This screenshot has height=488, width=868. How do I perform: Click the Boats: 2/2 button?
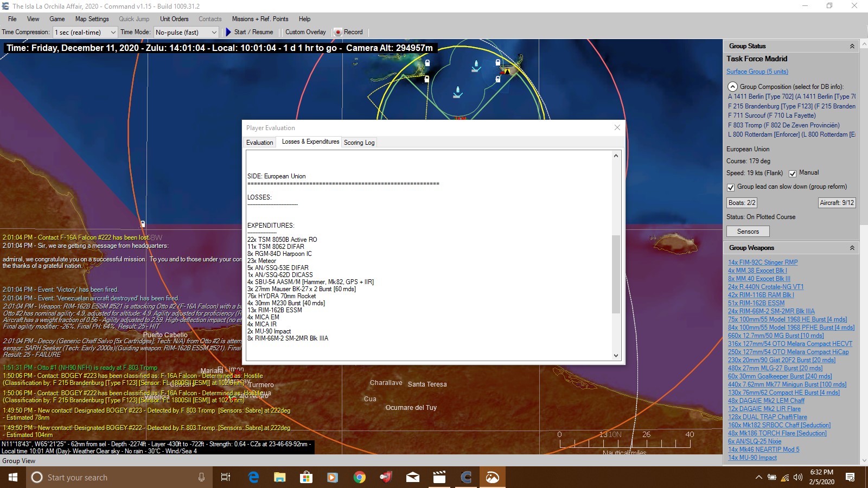click(742, 203)
